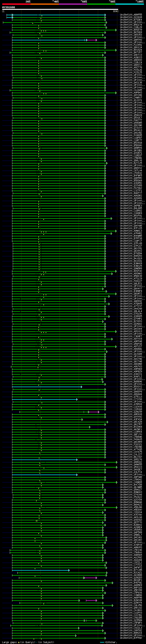Screen dimensions: 146x644
Task: Select the hit UniRef100_C1BLC4
Action: pos(131,63)
